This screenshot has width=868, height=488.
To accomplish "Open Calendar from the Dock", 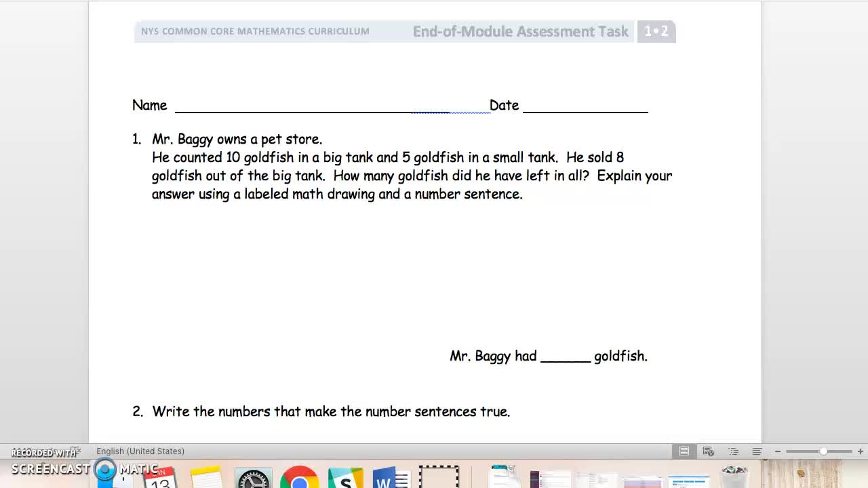I will (160, 477).
